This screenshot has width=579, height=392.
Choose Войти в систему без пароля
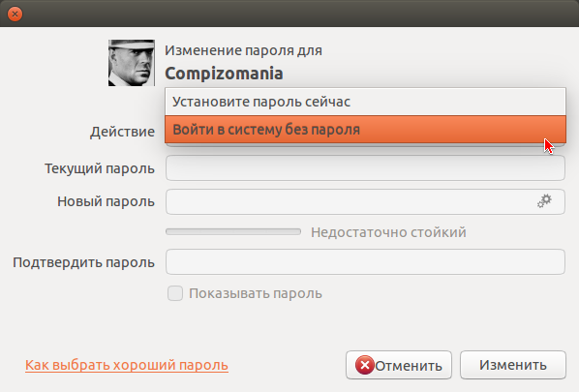[365, 129]
